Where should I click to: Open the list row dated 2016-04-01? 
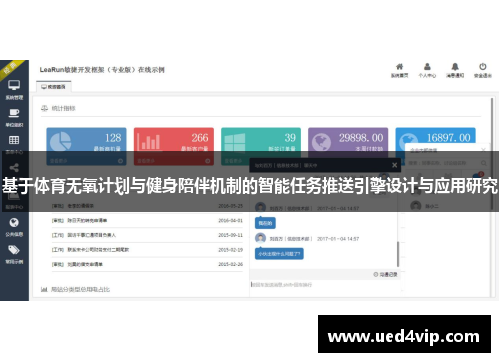pos(147,220)
